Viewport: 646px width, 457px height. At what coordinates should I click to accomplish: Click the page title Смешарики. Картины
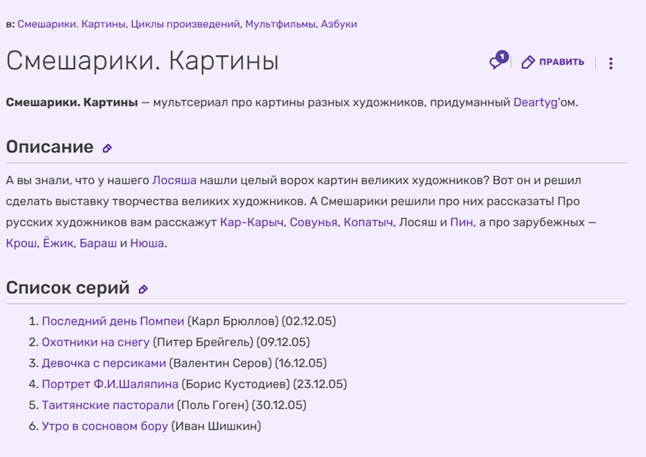click(143, 61)
